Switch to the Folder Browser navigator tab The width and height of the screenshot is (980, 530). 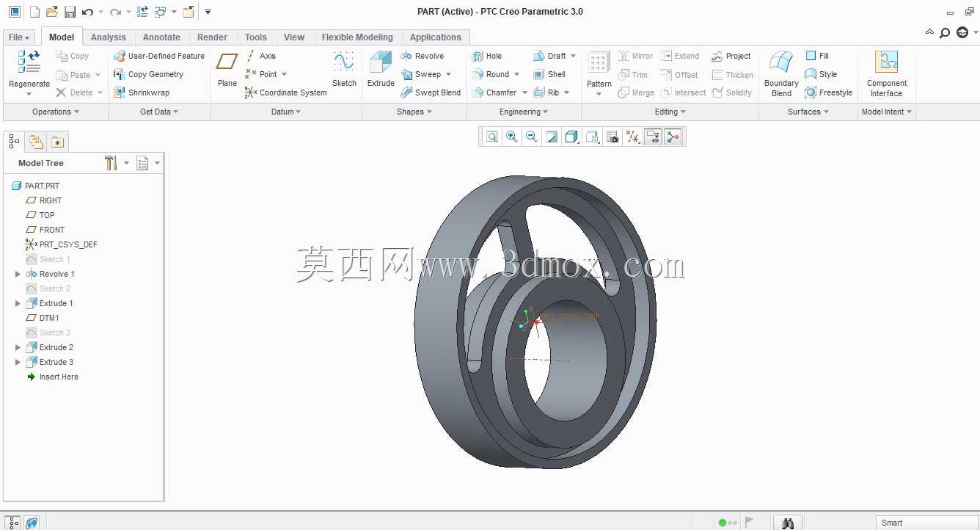[x=35, y=141]
